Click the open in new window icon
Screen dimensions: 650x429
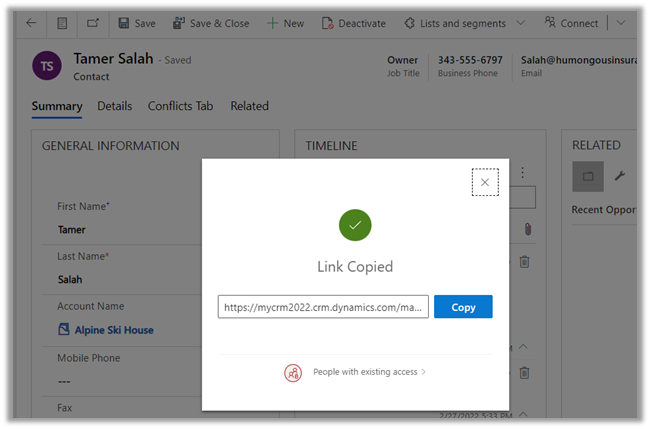tap(92, 23)
